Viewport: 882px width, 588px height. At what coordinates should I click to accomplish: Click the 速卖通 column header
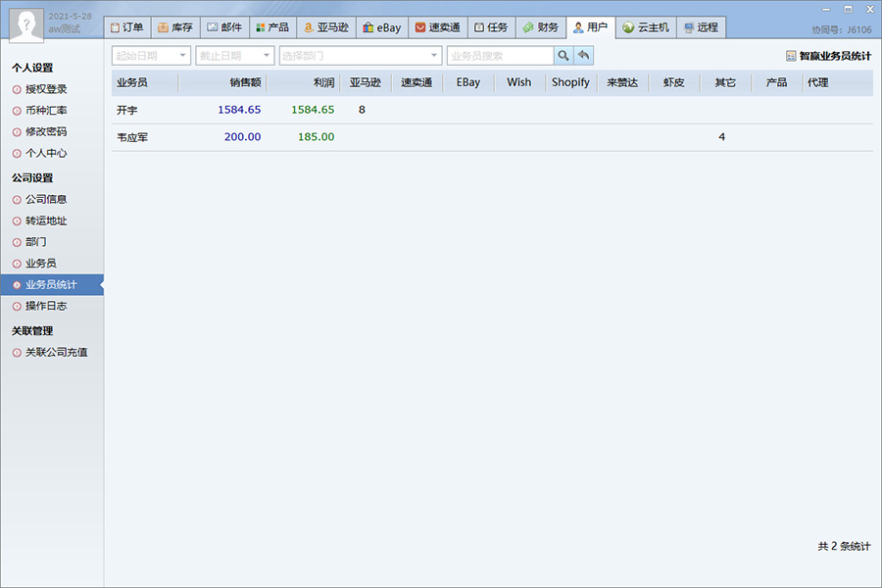[416, 82]
